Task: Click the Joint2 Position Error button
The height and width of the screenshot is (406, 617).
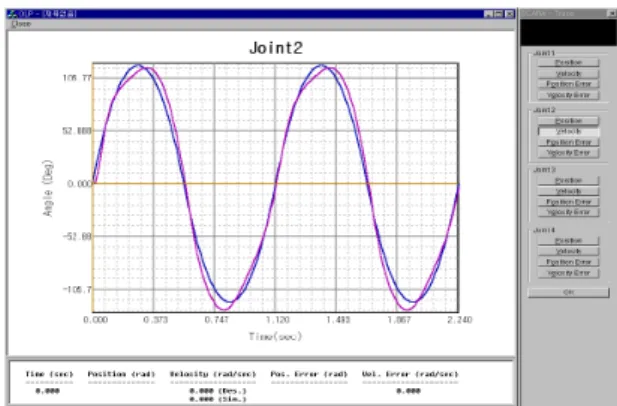Action: (x=568, y=142)
